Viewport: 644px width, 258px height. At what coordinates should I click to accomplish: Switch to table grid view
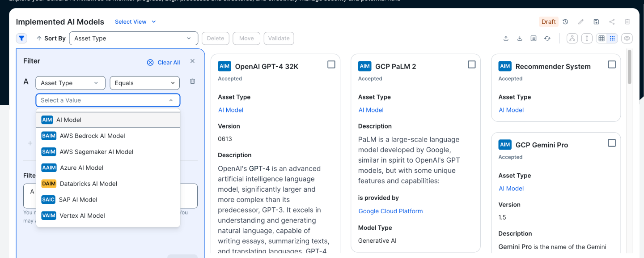pyautogui.click(x=602, y=39)
